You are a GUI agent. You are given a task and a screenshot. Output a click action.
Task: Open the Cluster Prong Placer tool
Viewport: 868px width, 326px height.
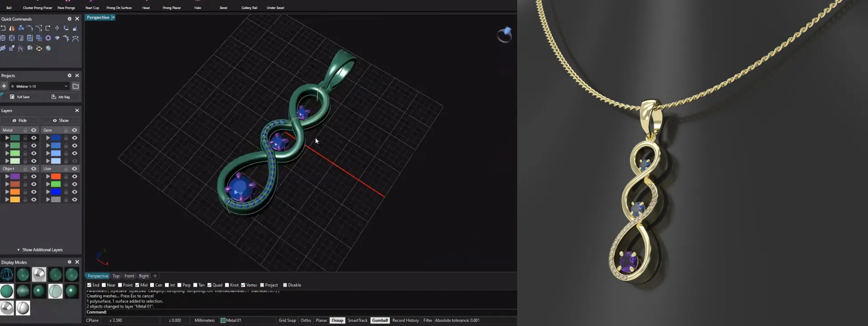[38, 8]
